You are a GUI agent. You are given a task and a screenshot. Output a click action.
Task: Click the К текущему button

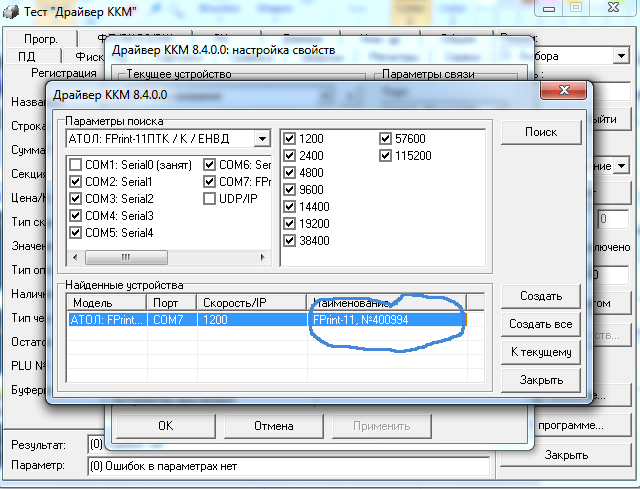pos(541,352)
